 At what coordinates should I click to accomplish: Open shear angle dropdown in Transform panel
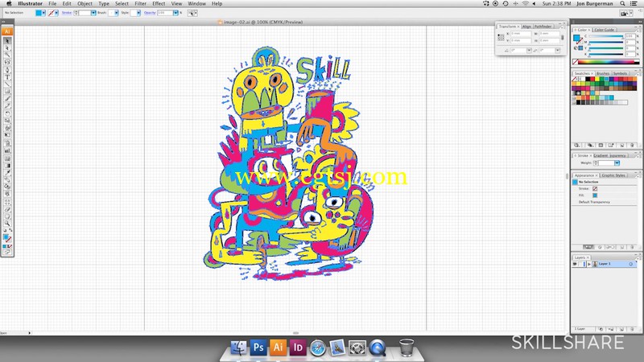pos(557,51)
